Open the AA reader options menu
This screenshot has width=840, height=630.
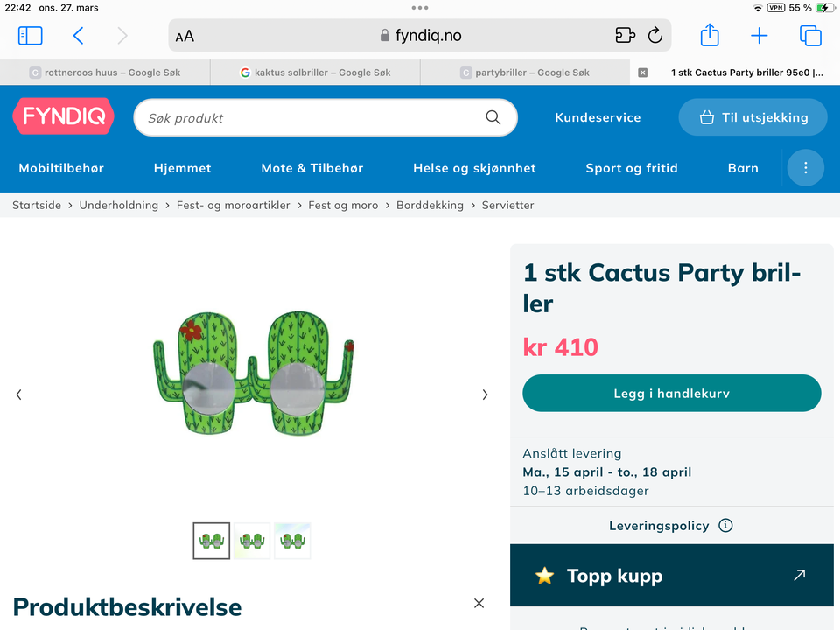tap(185, 36)
